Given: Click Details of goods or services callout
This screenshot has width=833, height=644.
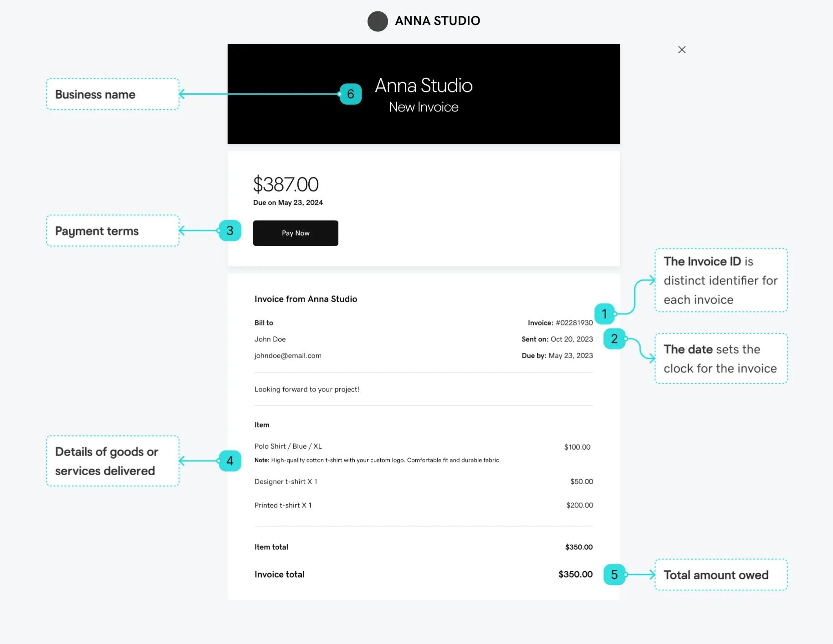Looking at the screenshot, I should (112, 461).
